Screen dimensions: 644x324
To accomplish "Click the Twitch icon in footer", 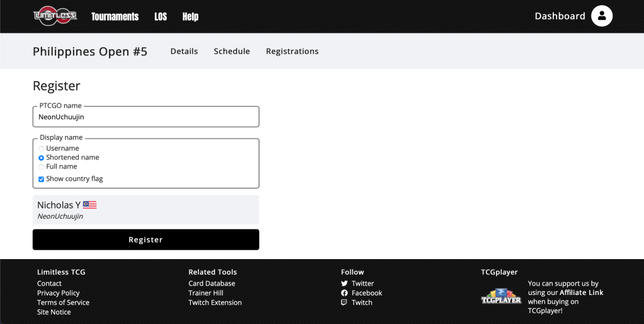I will coord(344,303).
